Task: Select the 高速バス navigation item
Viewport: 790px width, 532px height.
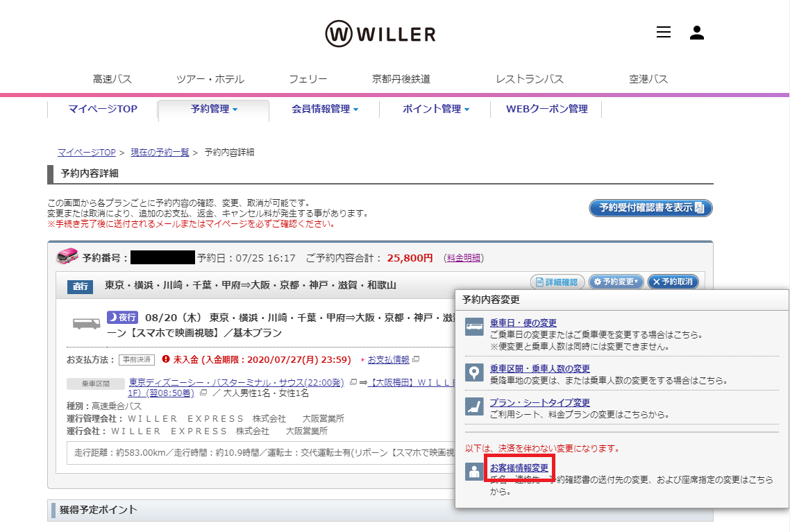Action: tap(112, 79)
